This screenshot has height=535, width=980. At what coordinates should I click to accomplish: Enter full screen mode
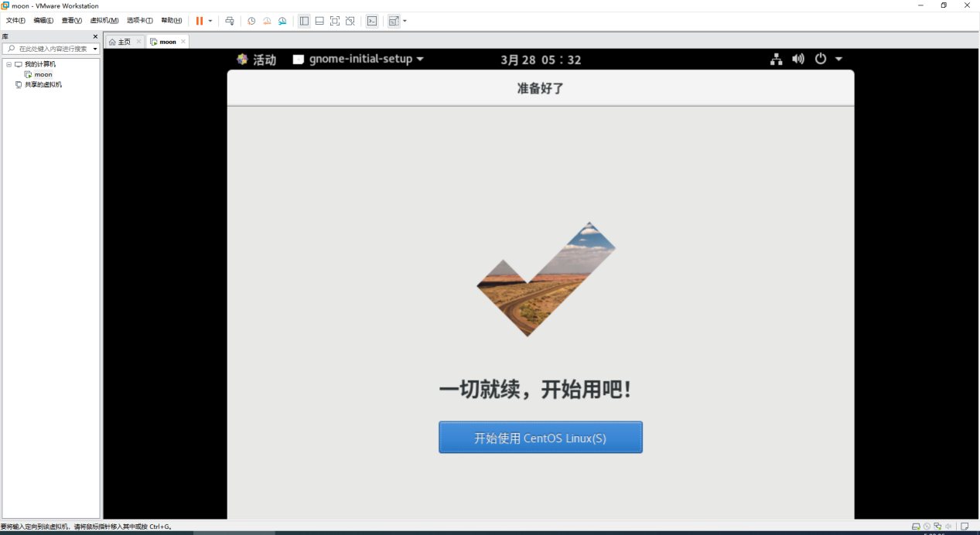pos(335,21)
